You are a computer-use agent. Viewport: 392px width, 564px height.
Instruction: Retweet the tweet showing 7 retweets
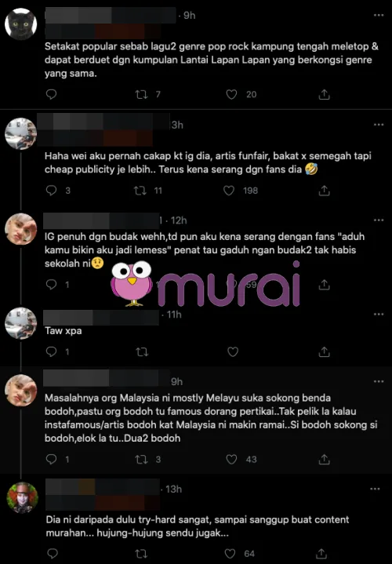pyautogui.click(x=141, y=95)
